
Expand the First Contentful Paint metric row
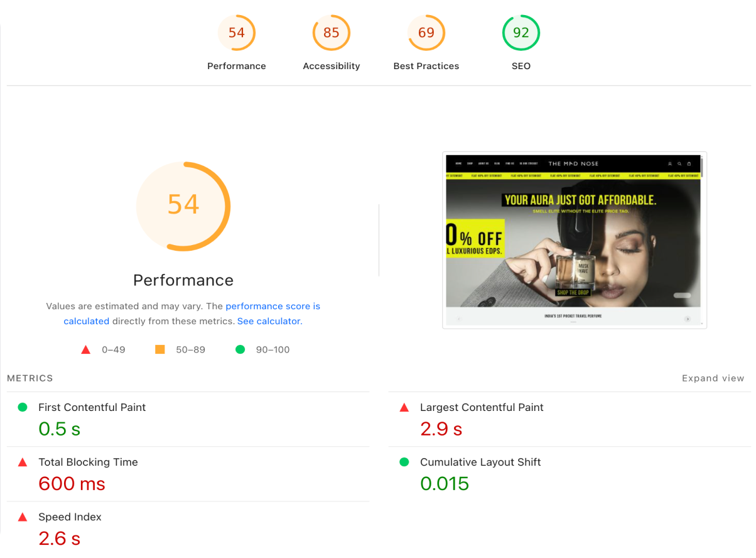click(188, 419)
